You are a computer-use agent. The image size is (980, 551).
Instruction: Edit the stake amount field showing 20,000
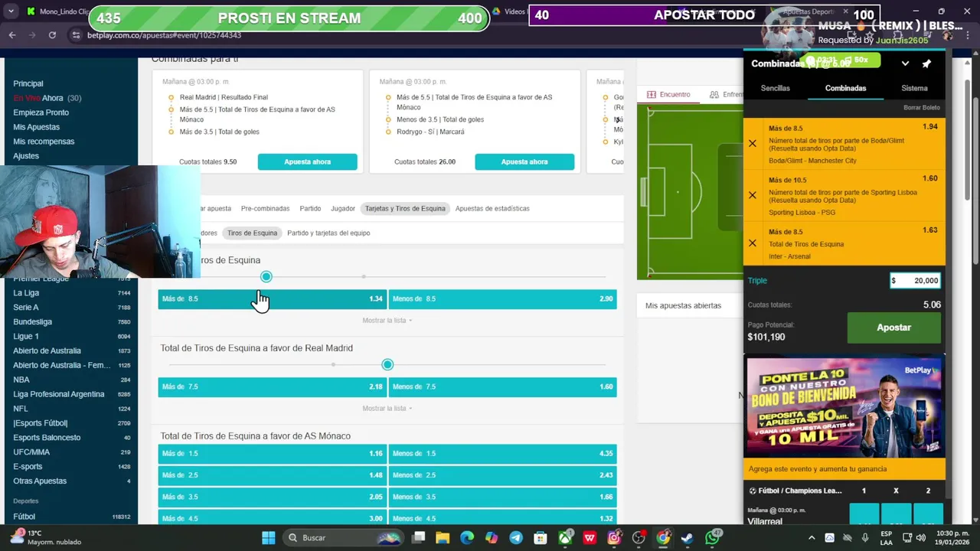tap(915, 280)
